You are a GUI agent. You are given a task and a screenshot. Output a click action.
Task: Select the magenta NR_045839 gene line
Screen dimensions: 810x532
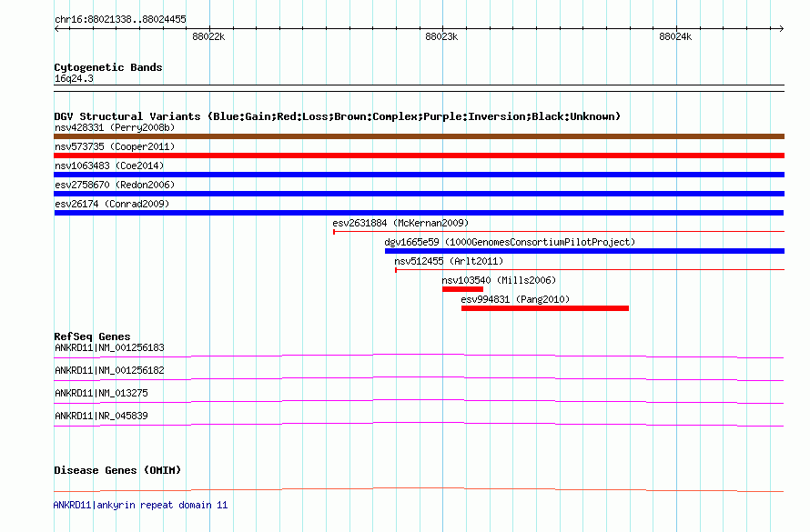tap(419, 424)
